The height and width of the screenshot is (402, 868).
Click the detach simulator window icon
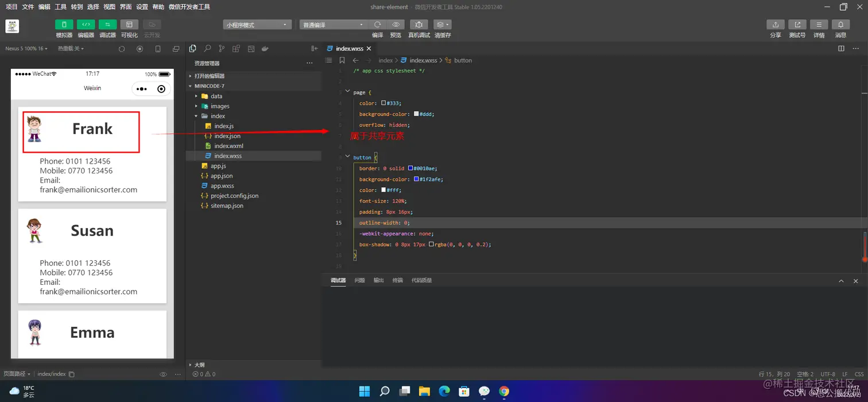point(176,49)
